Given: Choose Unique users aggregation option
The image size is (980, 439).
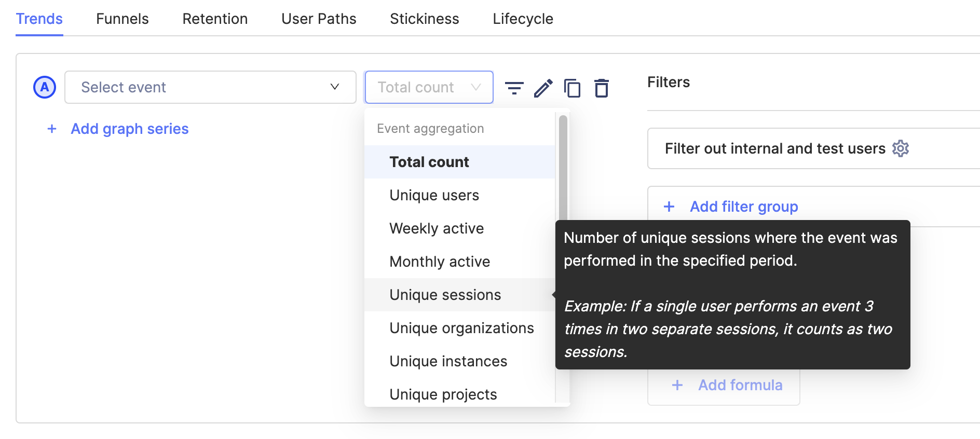Looking at the screenshot, I should pyautogui.click(x=434, y=195).
